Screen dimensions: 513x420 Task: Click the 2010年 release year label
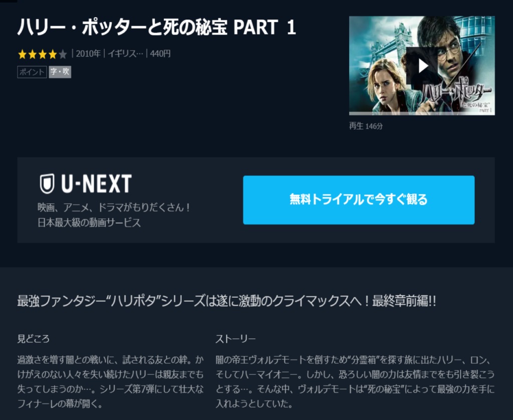coord(88,54)
